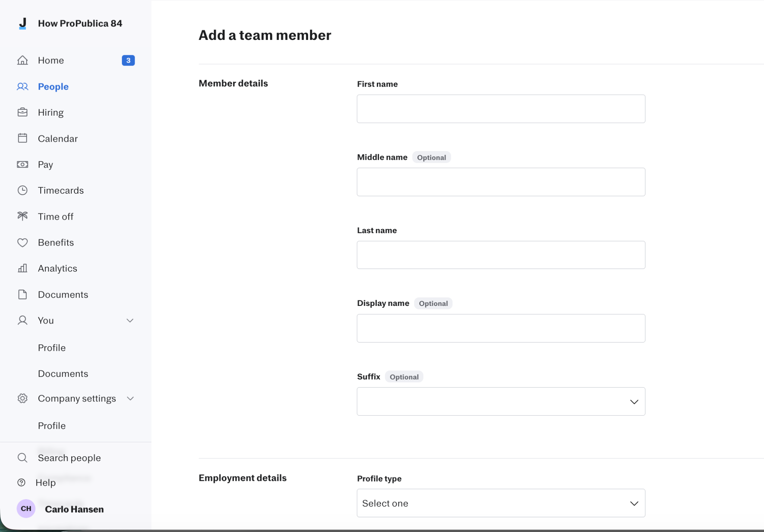The width and height of the screenshot is (764, 532).
Task: Click the Pay money icon
Action: coord(22,165)
